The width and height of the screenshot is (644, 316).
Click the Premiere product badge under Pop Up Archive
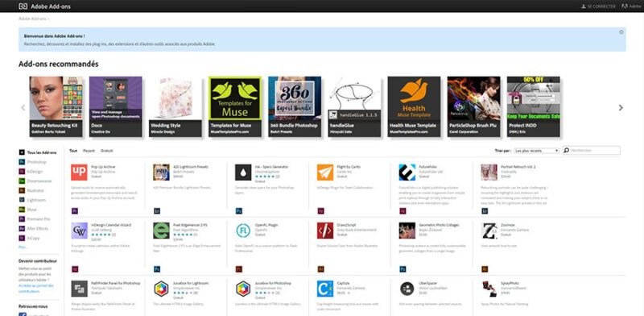coord(74,211)
